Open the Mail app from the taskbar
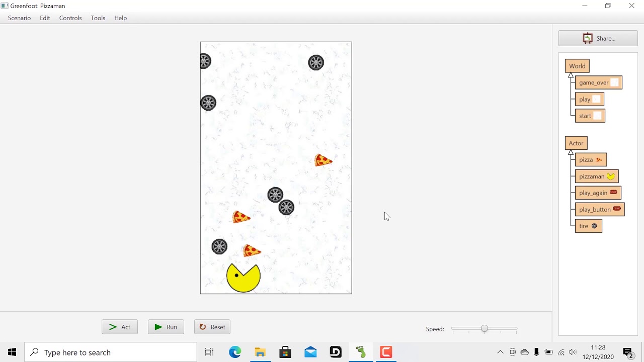 click(310, 352)
